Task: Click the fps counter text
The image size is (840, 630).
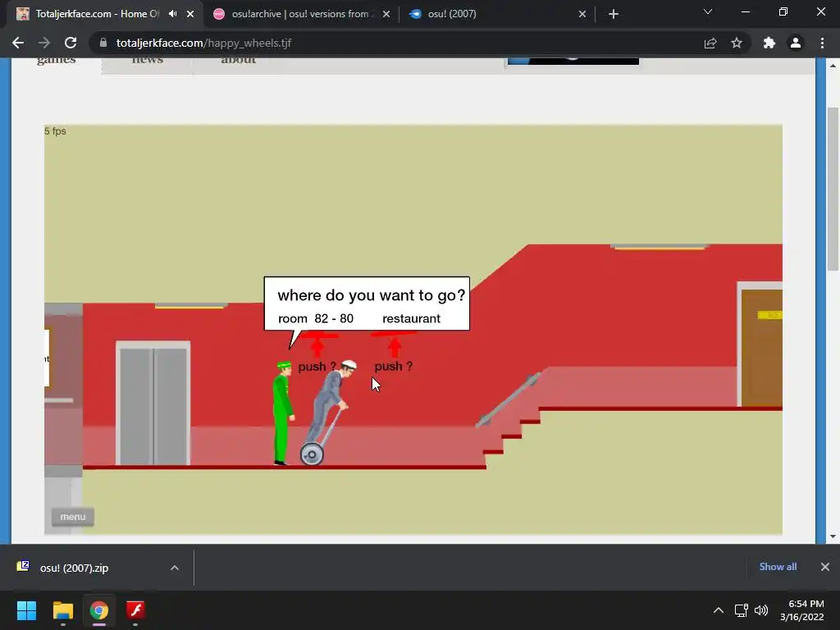Action: (x=55, y=131)
